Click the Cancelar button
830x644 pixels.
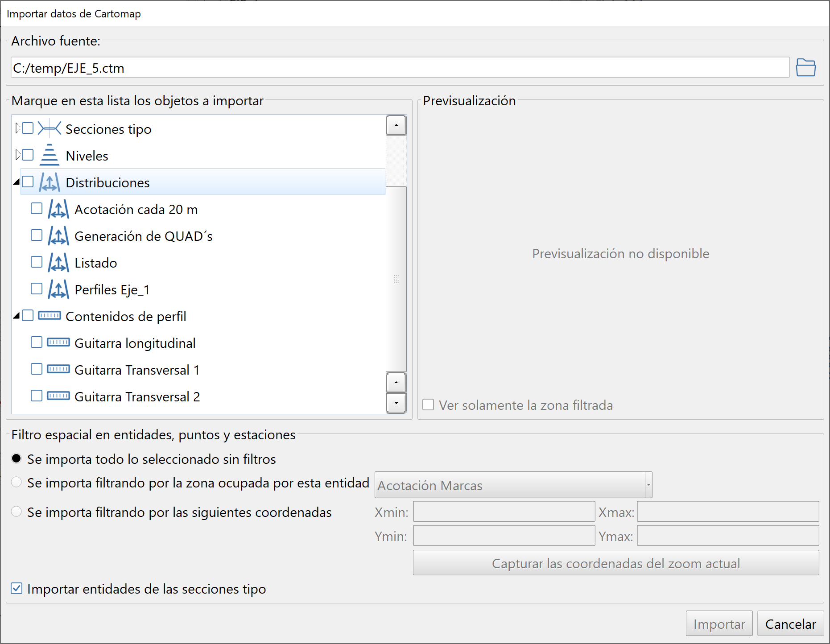(x=790, y=623)
